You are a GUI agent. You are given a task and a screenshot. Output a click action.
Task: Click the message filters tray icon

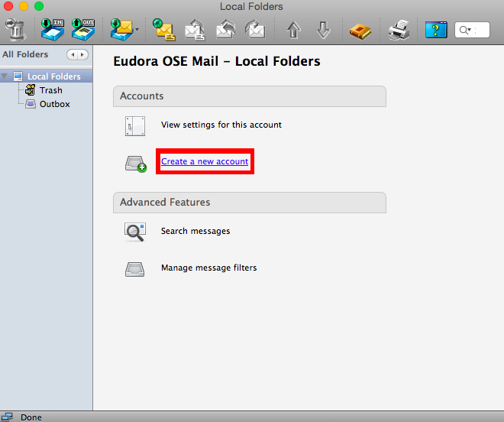[x=134, y=269]
